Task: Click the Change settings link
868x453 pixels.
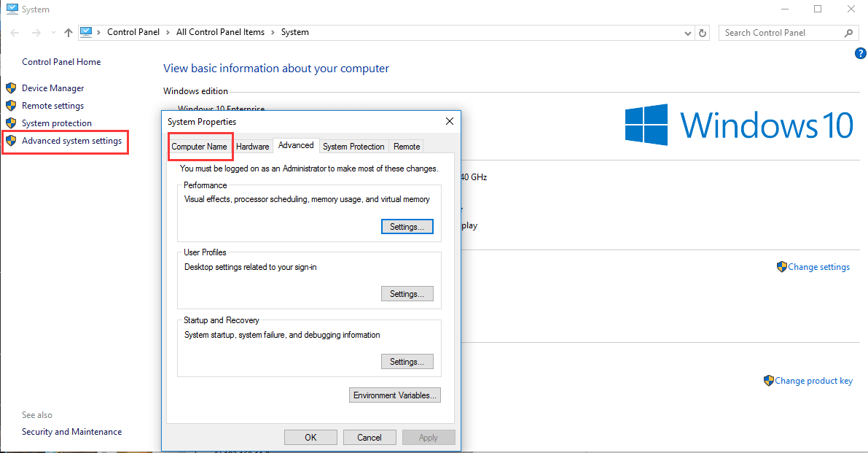Action: click(x=818, y=267)
